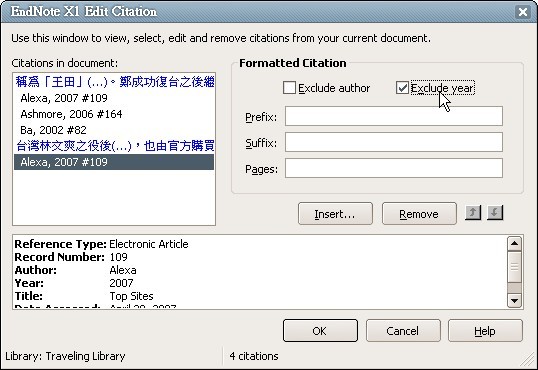Remove the selected citation
The width and height of the screenshot is (538, 370).
coord(419,214)
